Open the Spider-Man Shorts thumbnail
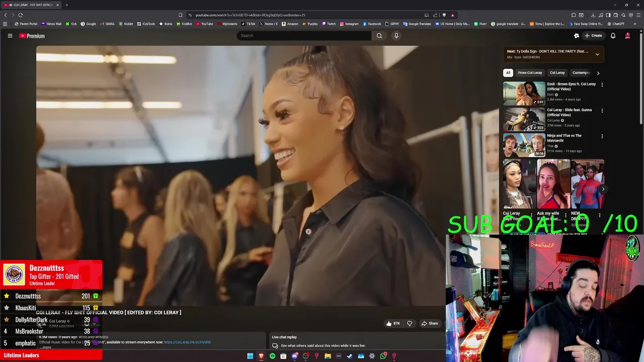The height and width of the screenshot is (362, 644). click(x=587, y=184)
